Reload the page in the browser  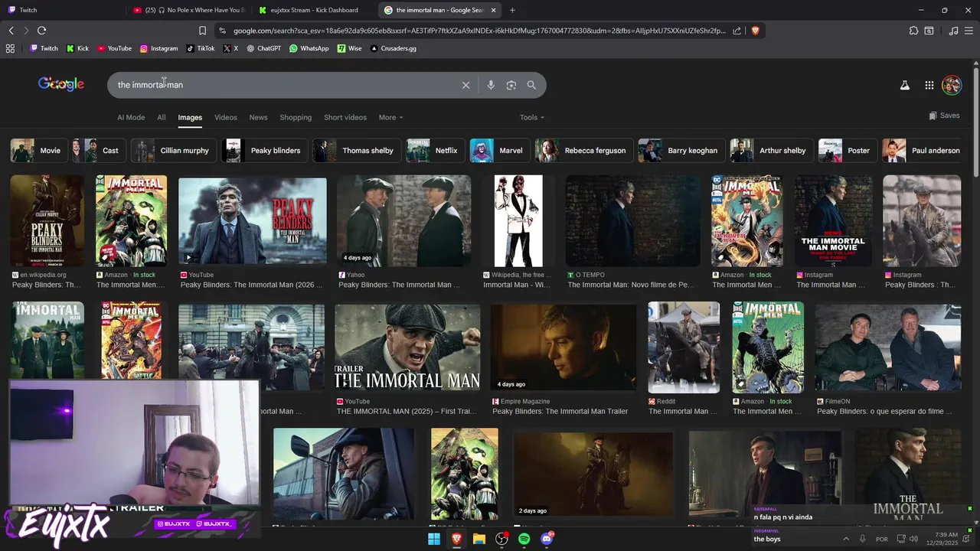click(41, 31)
